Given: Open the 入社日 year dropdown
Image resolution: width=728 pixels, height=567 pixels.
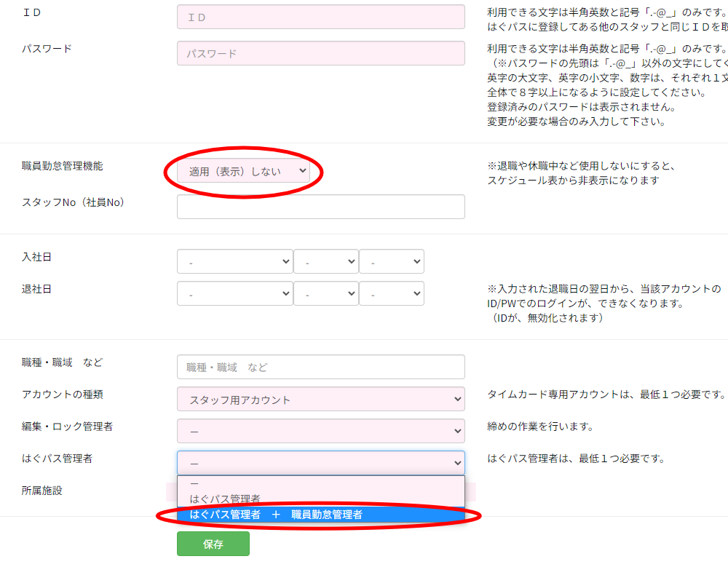Looking at the screenshot, I should pyautogui.click(x=234, y=261).
